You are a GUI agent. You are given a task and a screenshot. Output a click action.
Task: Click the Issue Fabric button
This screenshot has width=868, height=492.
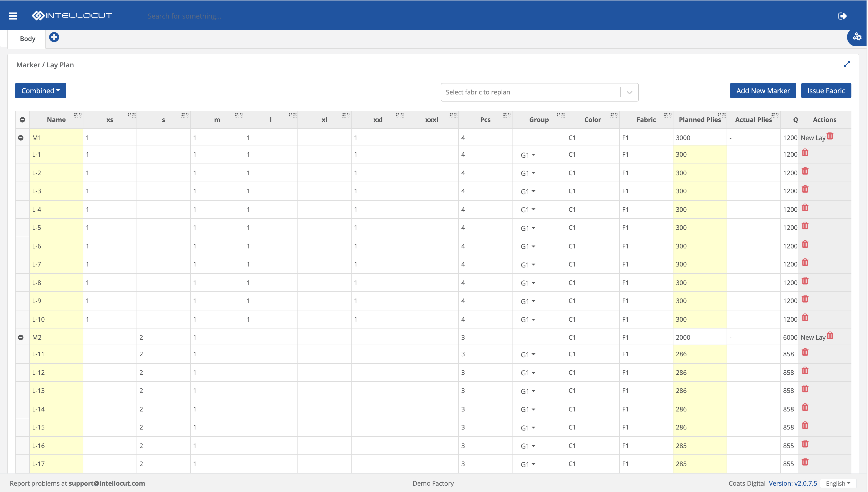(x=826, y=90)
